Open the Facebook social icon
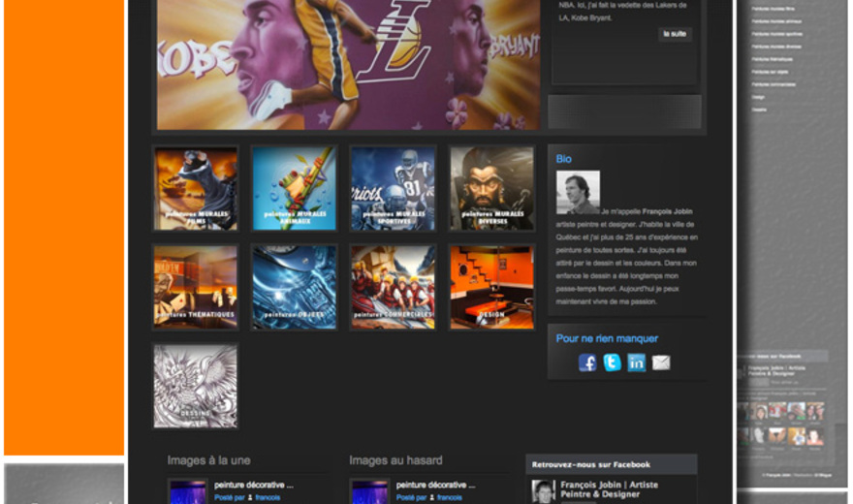Viewport: 853px width, 504px height. (587, 362)
